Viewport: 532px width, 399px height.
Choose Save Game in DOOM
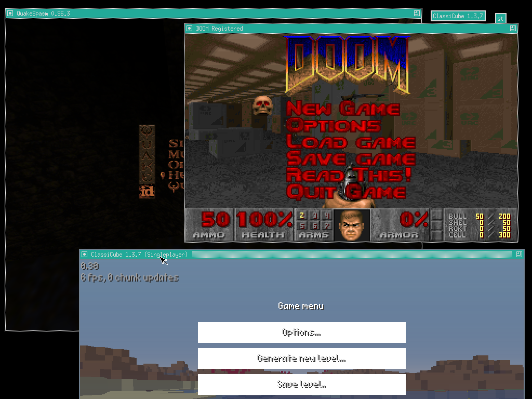[351, 158]
